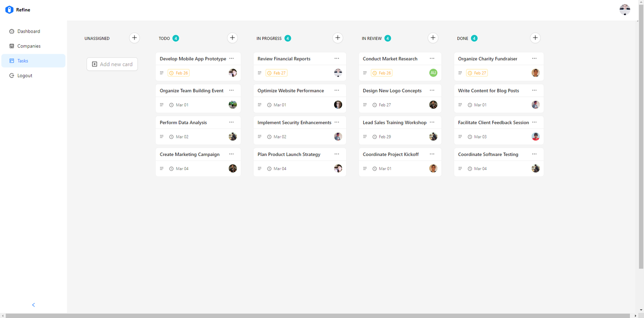This screenshot has height=318, width=644.
Task: Click the horizontal scrollbar at the bottom
Action: [316, 315]
